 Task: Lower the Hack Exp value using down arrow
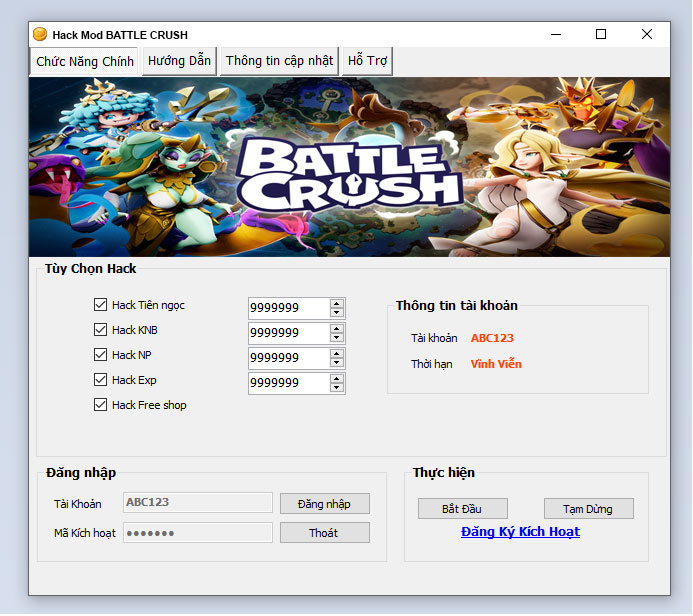[337, 388]
